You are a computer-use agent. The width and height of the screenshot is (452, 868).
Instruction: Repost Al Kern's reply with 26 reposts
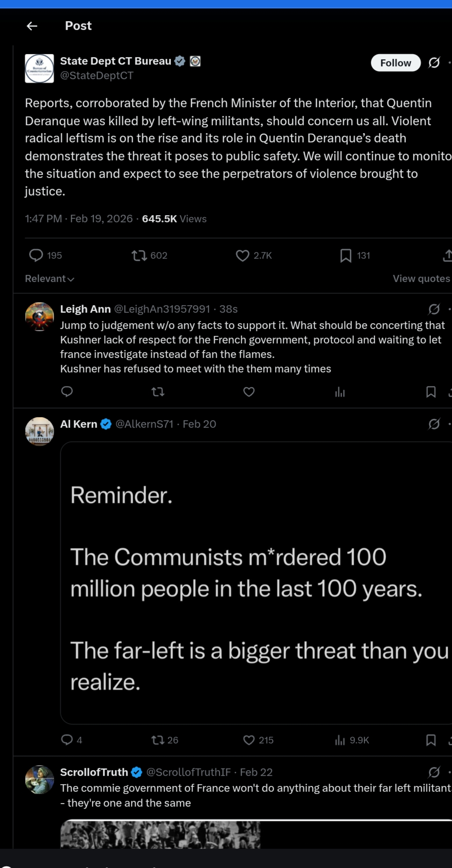click(158, 740)
